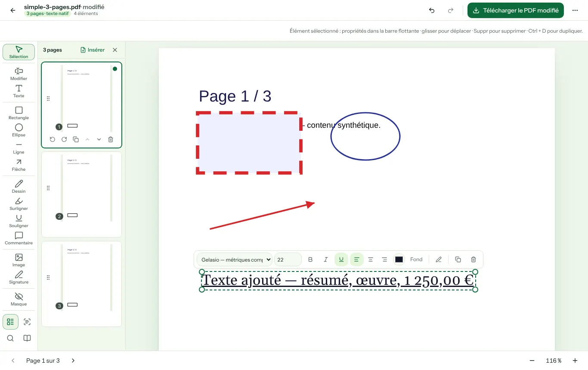
Task: Click the Insérer page button
Action: (93, 50)
